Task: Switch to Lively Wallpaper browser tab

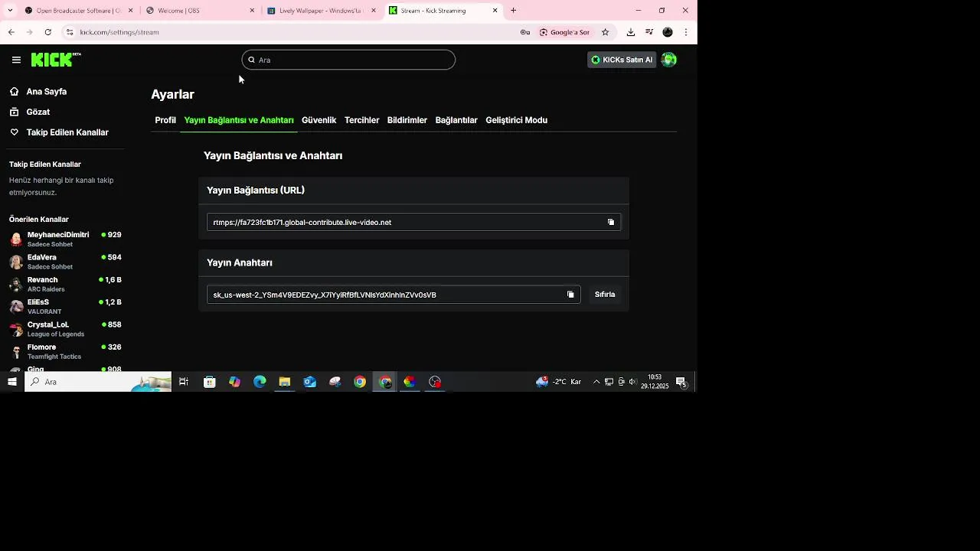Action: pos(322,11)
